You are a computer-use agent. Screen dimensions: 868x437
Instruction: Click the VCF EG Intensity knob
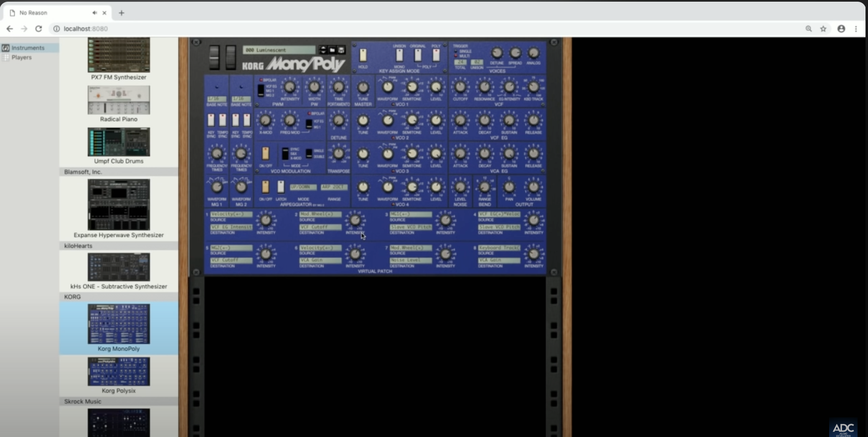[x=509, y=87]
